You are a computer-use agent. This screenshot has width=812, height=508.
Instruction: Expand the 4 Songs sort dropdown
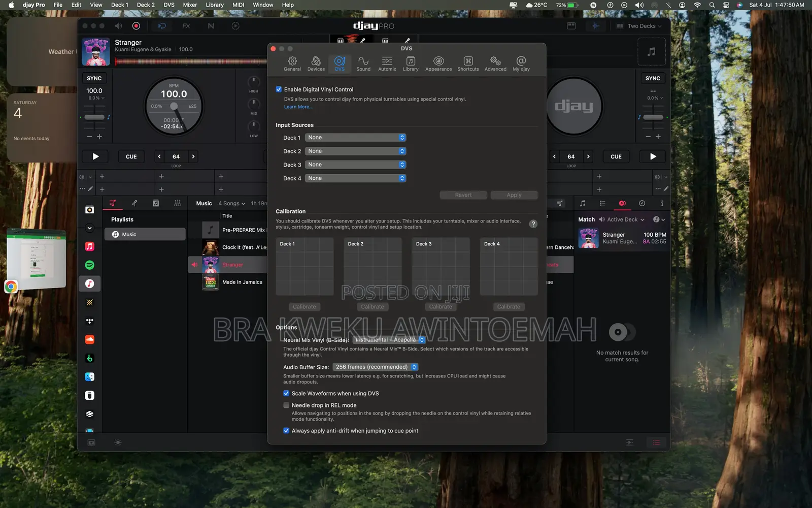232,203
